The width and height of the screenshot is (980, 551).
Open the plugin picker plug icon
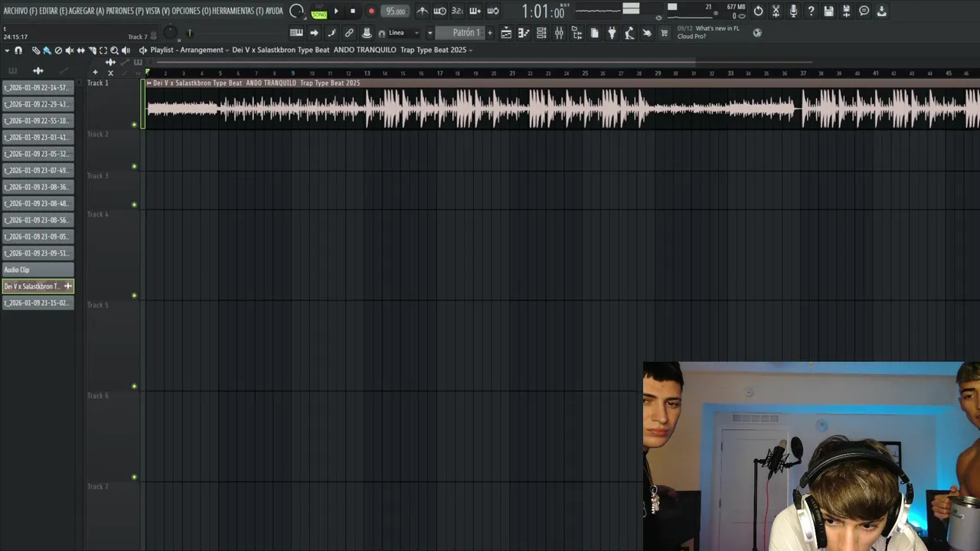click(x=612, y=33)
